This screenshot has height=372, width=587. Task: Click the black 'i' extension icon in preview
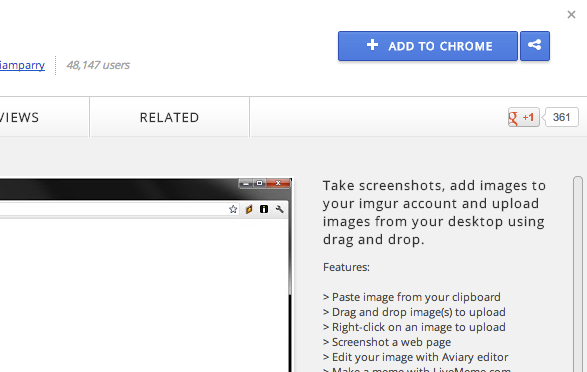point(264,209)
